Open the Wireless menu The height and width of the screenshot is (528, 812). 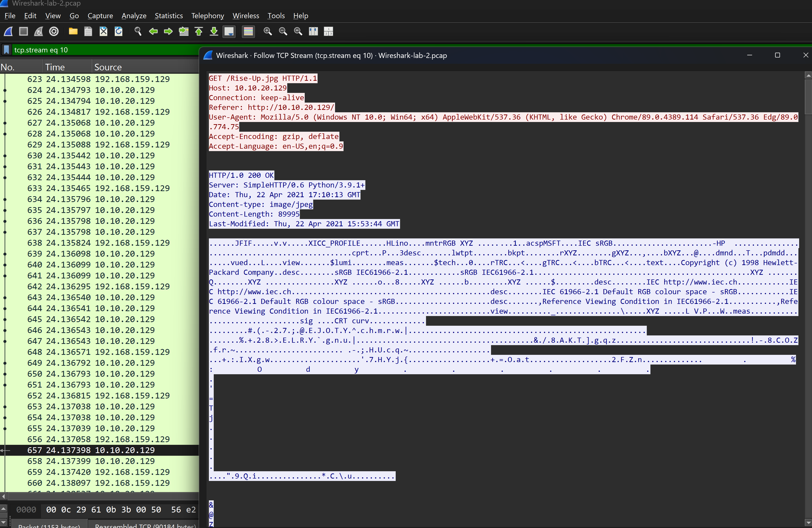coord(246,16)
